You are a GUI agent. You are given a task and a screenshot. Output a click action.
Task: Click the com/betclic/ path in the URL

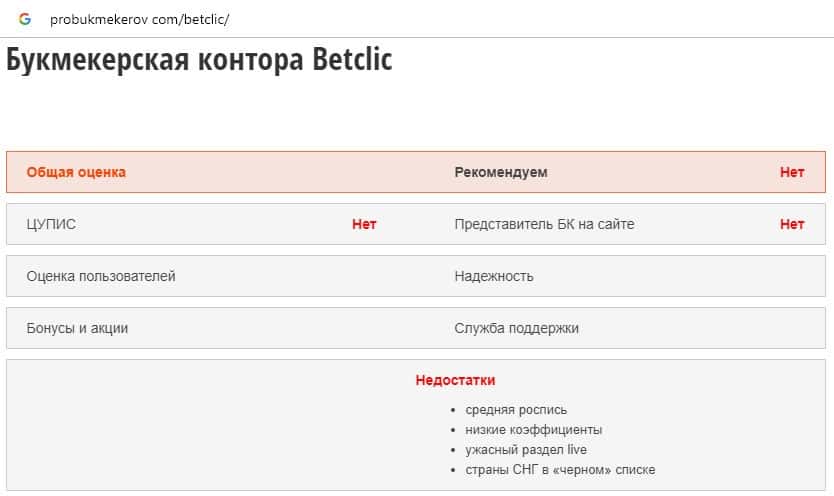point(191,19)
